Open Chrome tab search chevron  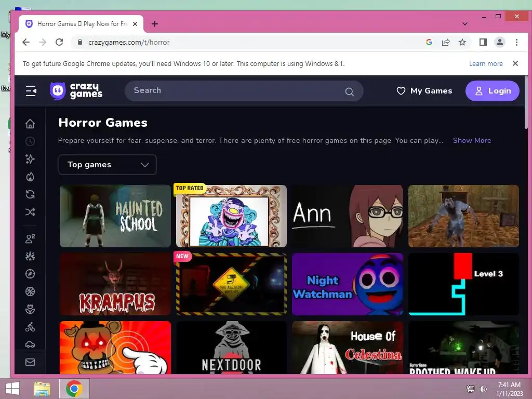[x=465, y=24]
